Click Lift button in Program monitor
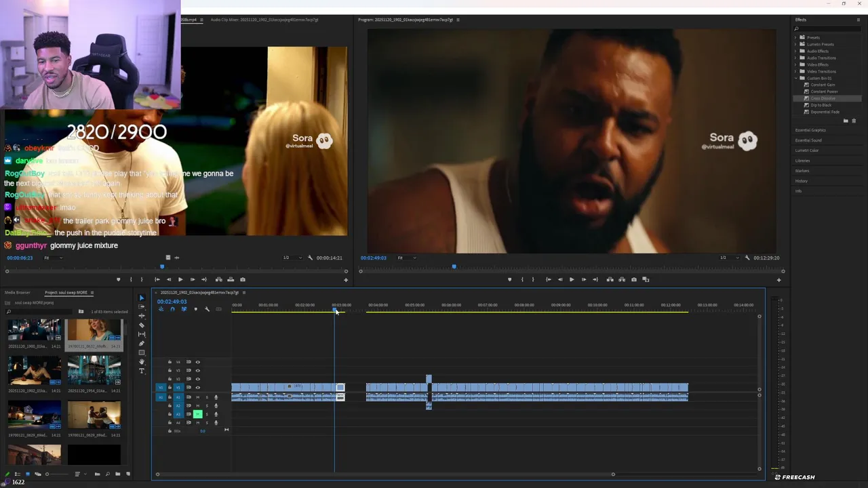 coord(610,279)
